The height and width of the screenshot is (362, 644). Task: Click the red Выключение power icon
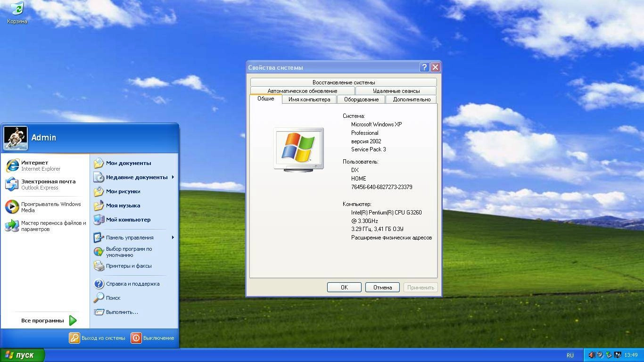click(x=136, y=338)
